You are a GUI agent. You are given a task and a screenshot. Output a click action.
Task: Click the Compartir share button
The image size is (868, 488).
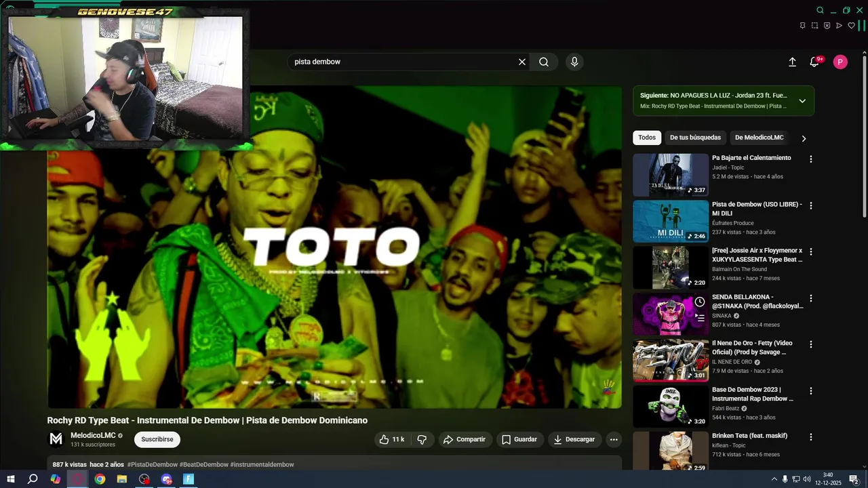[465, 439]
